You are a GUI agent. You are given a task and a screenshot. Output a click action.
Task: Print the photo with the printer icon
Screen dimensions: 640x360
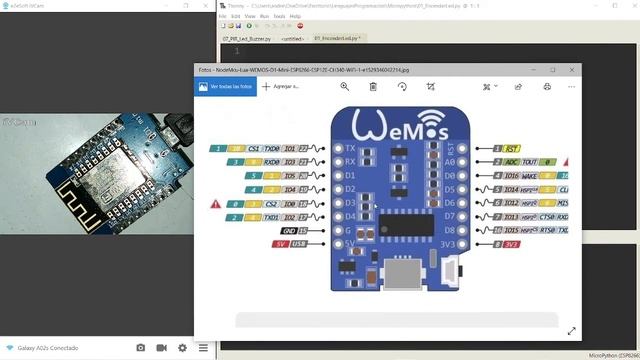pyautogui.click(x=547, y=87)
